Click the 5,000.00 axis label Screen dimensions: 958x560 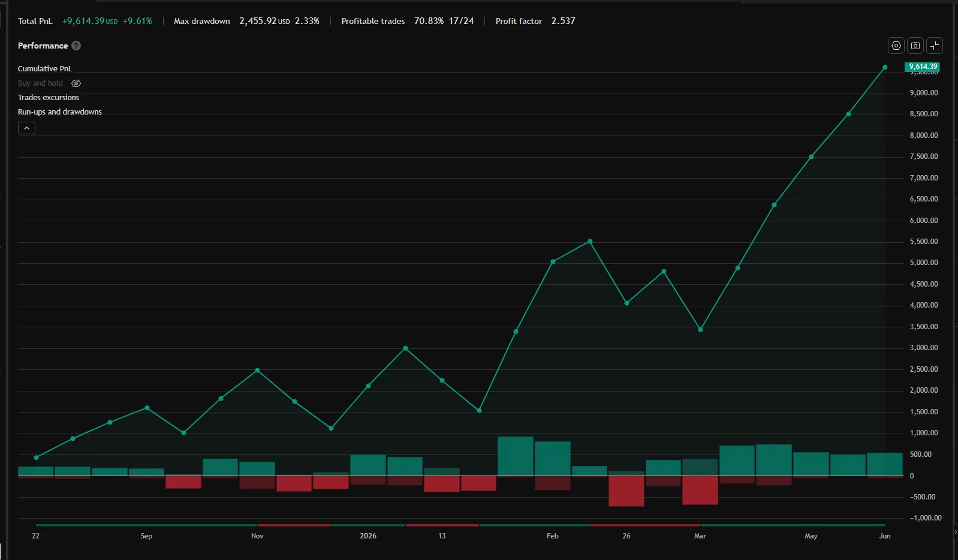(x=924, y=263)
